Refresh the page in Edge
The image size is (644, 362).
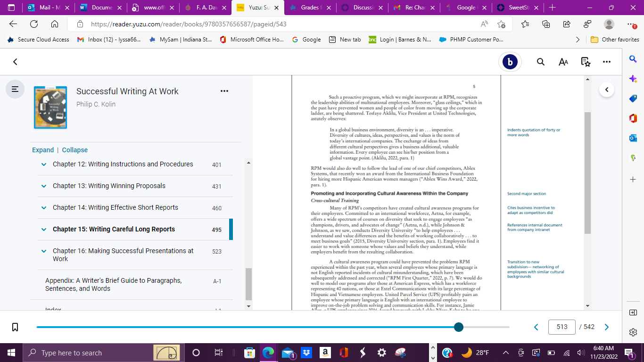click(x=34, y=24)
